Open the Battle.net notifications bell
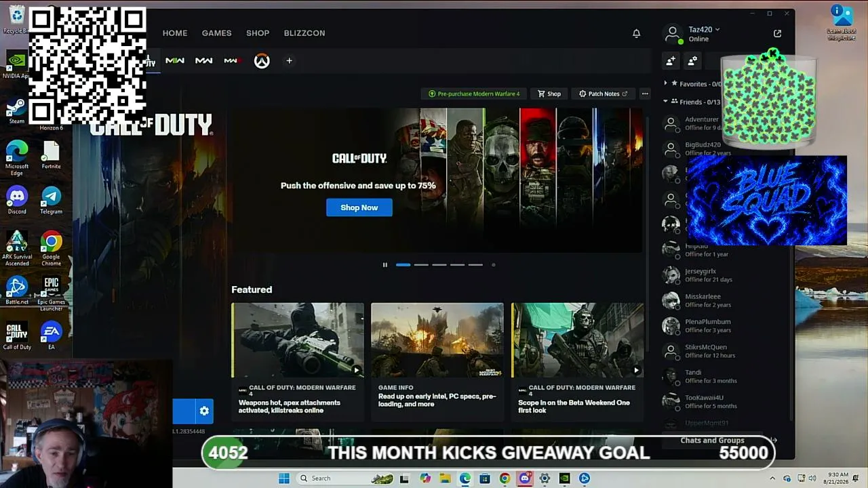The image size is (868, 488). (x=636, y=33)
